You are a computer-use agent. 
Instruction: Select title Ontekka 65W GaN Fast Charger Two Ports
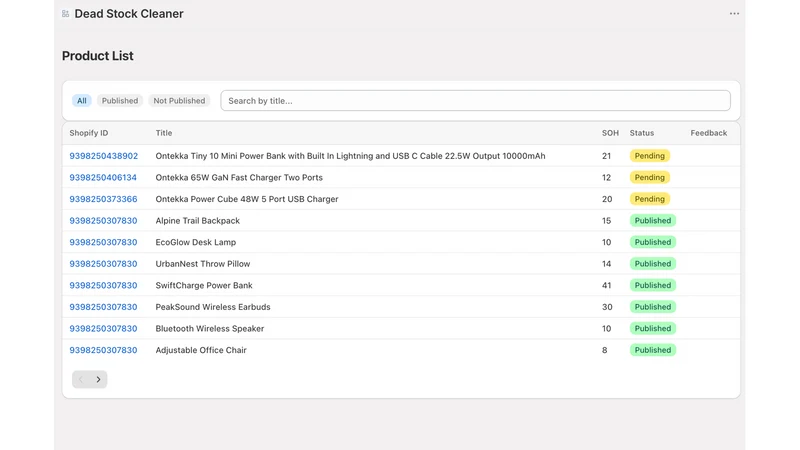coord(239,178)
